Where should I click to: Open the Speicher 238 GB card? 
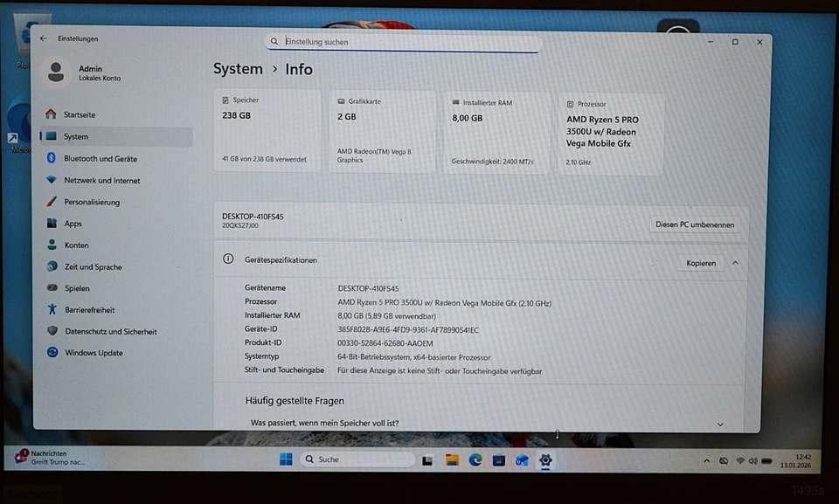click(x=267, y=130)
